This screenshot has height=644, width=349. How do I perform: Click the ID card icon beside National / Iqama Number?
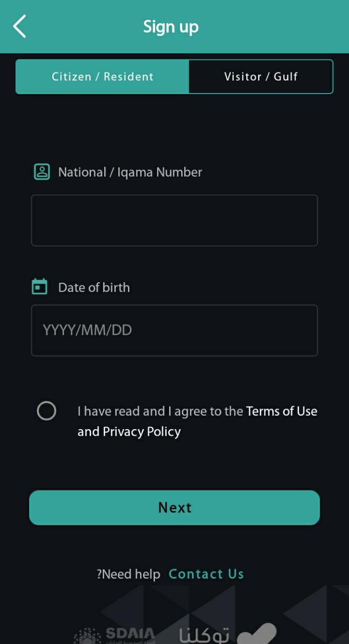42,172
